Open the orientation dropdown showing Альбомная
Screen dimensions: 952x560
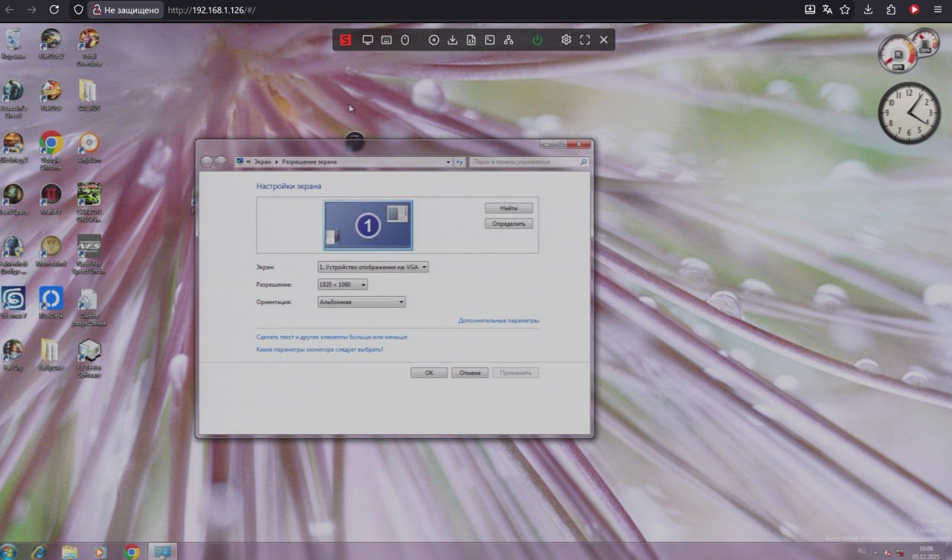[361, 302]
